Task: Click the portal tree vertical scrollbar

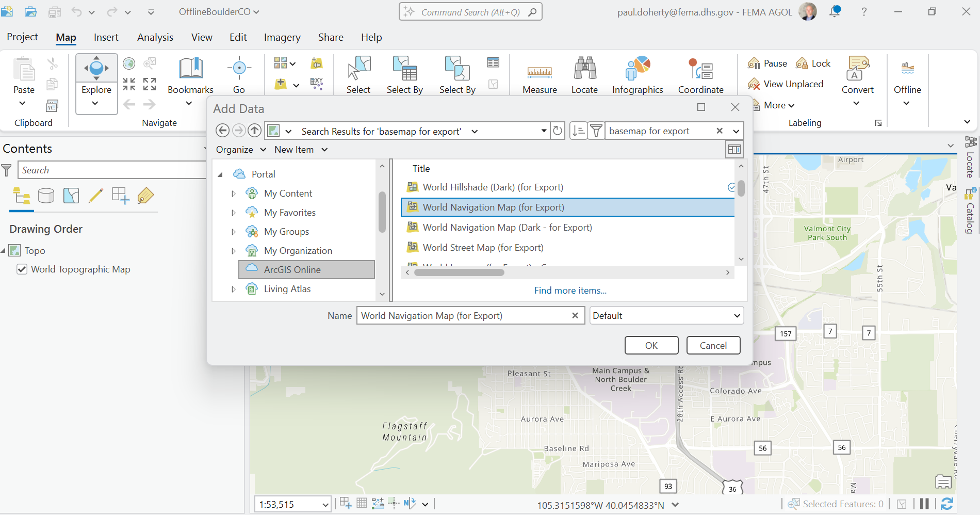Action: 382,212
